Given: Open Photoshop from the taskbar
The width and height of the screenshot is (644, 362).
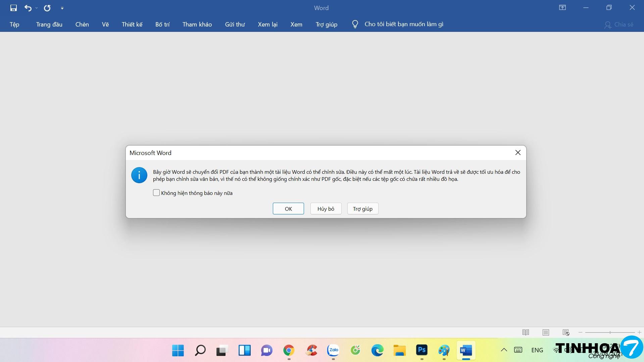Looking at the screenshot, I should click(422, 350).
